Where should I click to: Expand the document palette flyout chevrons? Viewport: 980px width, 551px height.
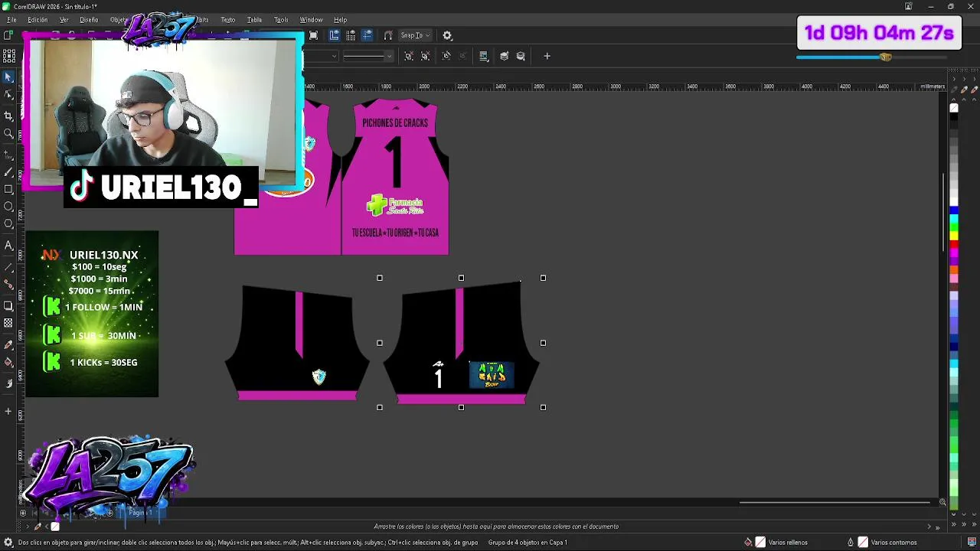pos(938,527)
